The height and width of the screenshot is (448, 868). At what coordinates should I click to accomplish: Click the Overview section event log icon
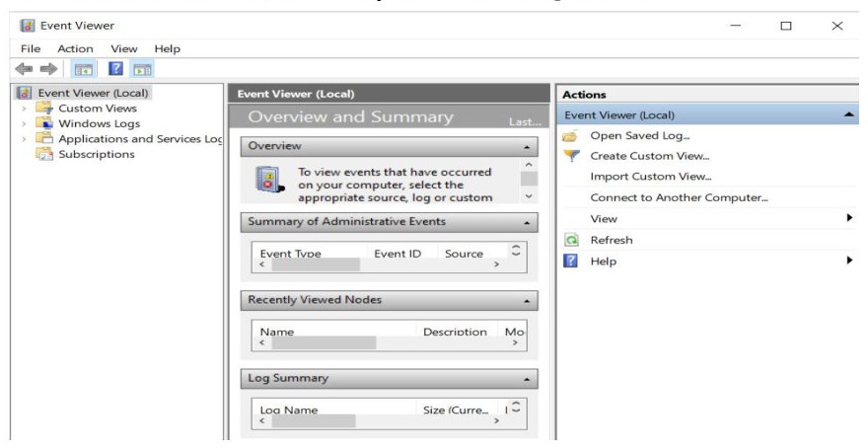tap(269, 180)
